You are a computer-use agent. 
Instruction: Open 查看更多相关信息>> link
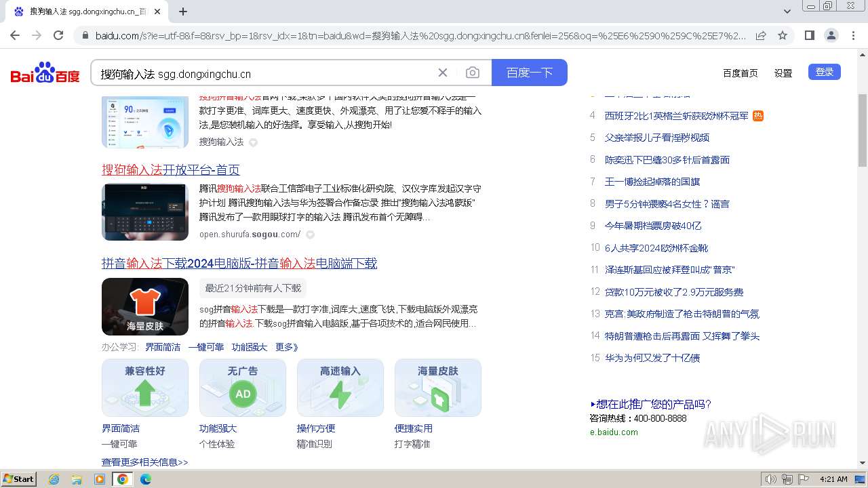click(145, 462)
